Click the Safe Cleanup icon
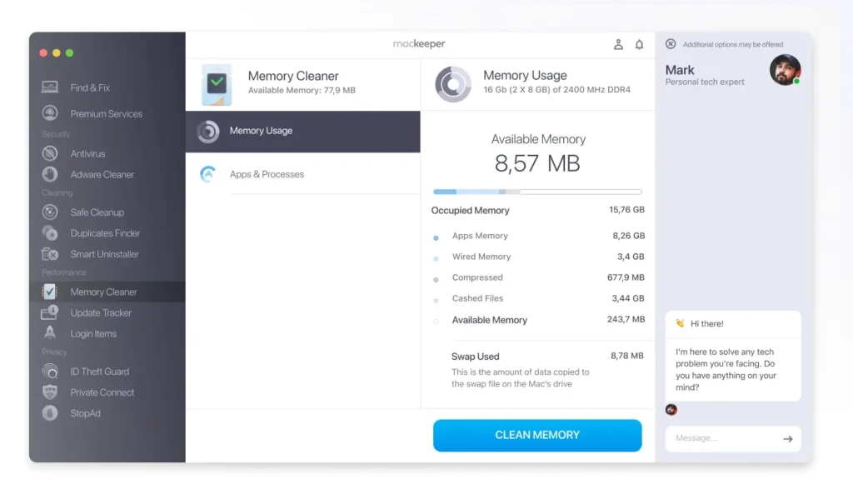The height and width of the screenshot is (504, 853). coord(50,212)
